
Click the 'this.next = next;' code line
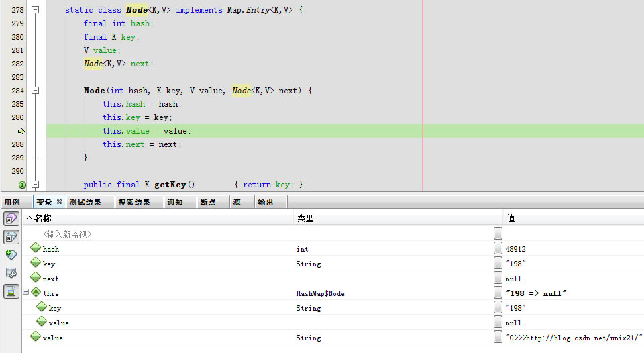tap(142, 144)
